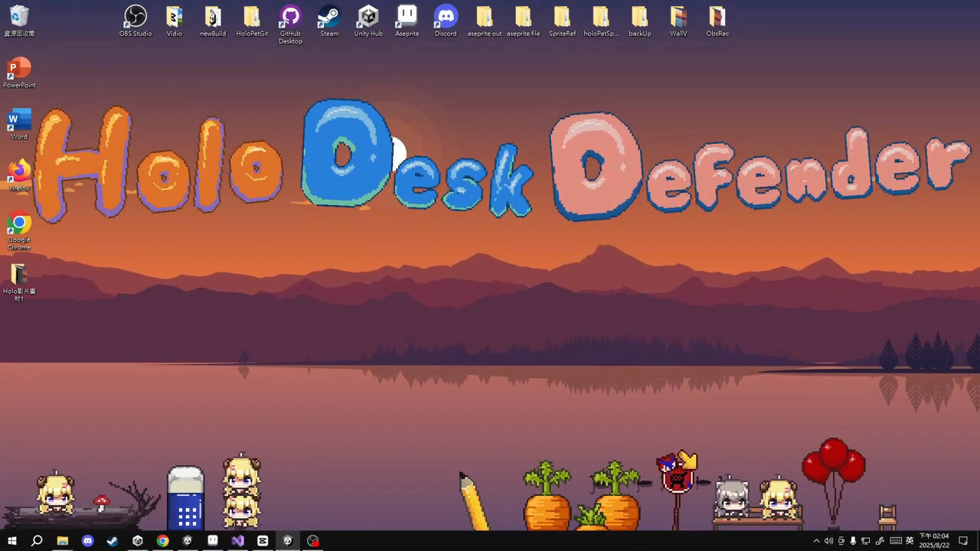This screenshot has height=551, width=980.
Task: Open the notification center
Action: coord(963,541)
